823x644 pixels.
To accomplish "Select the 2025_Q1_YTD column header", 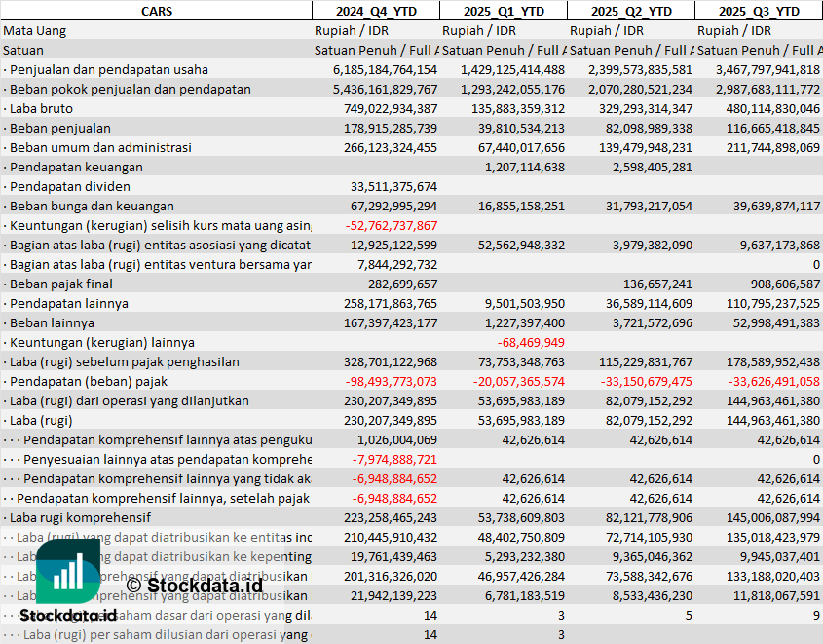I will coord(503,11).
